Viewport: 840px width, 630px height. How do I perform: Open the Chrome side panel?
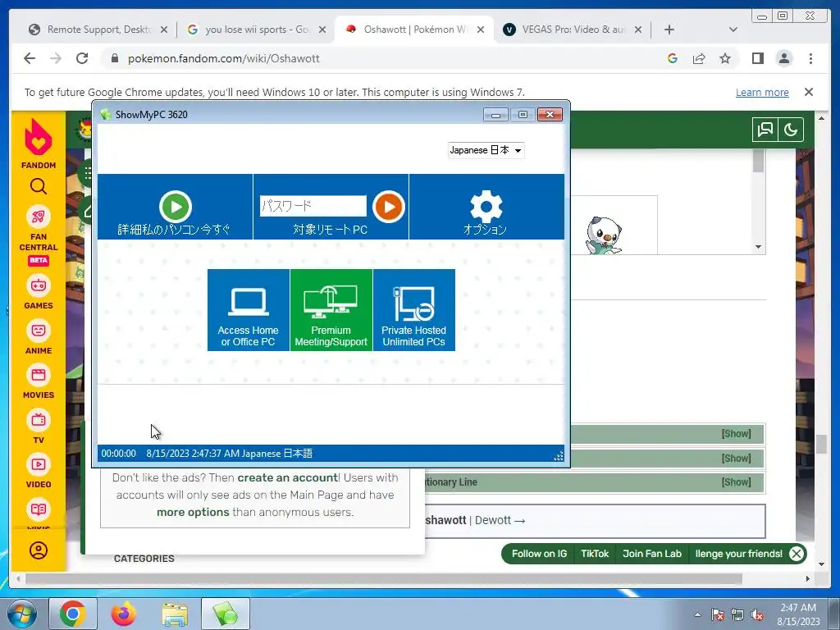[757, 58]
